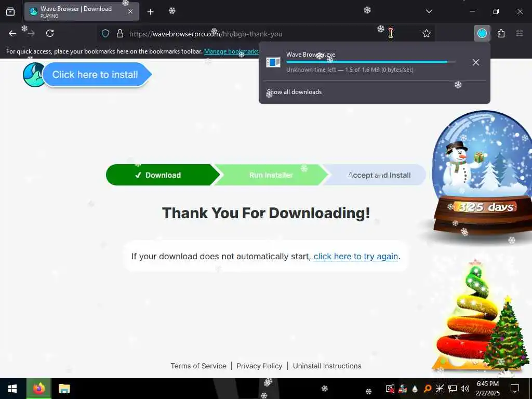
Task: Open a new tab with the plus button
Action: (x=150, y=12)
